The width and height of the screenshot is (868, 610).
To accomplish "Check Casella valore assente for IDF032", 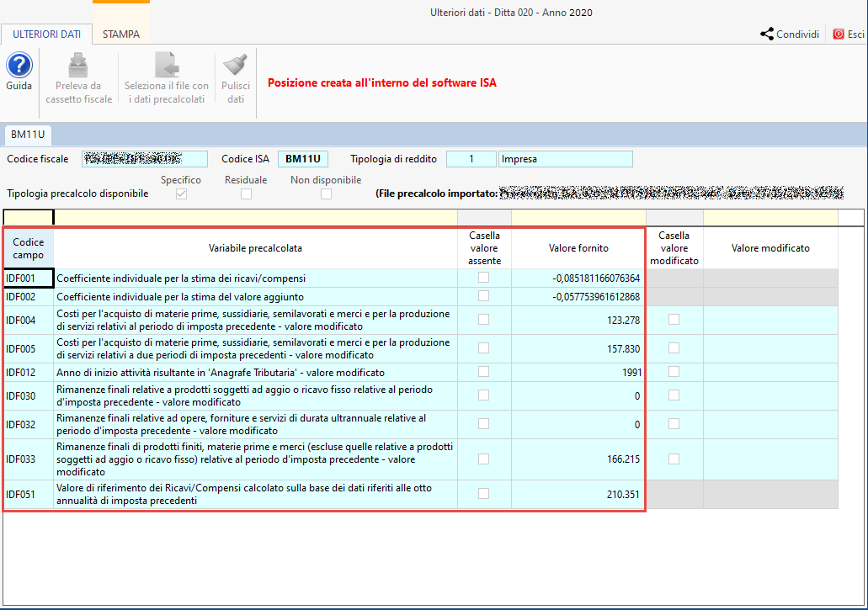I will pos(484,424).
